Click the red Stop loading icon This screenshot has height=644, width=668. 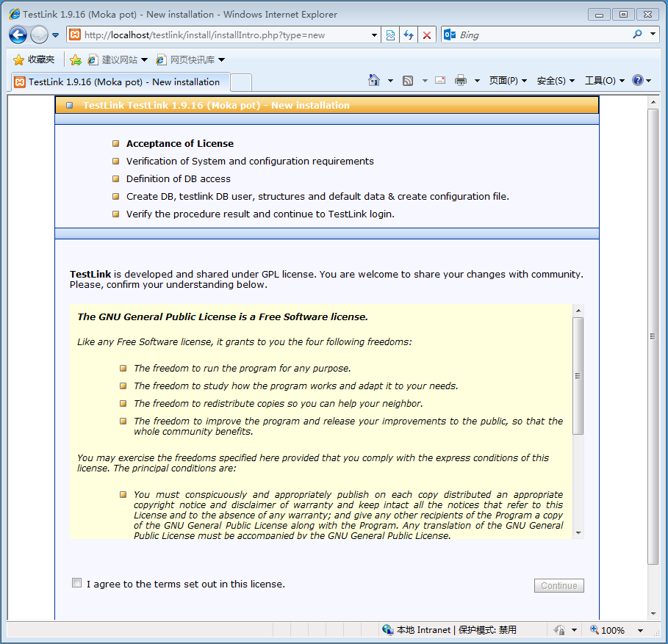[x=427, y=35]
